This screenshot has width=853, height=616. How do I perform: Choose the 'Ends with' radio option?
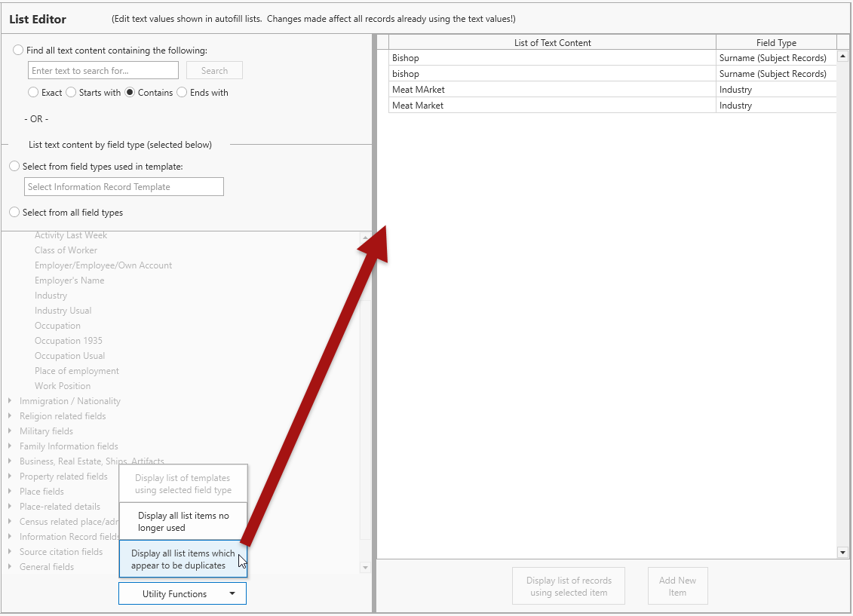(x=183, y=93)
